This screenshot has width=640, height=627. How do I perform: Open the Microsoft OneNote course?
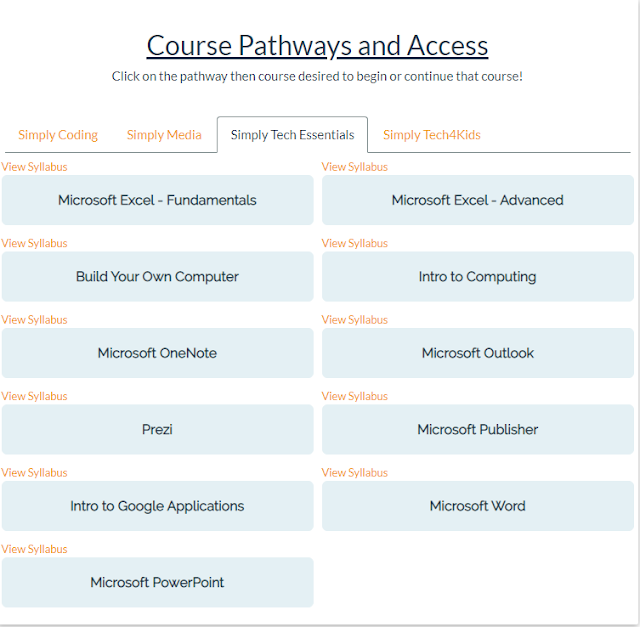coord(158,353)
